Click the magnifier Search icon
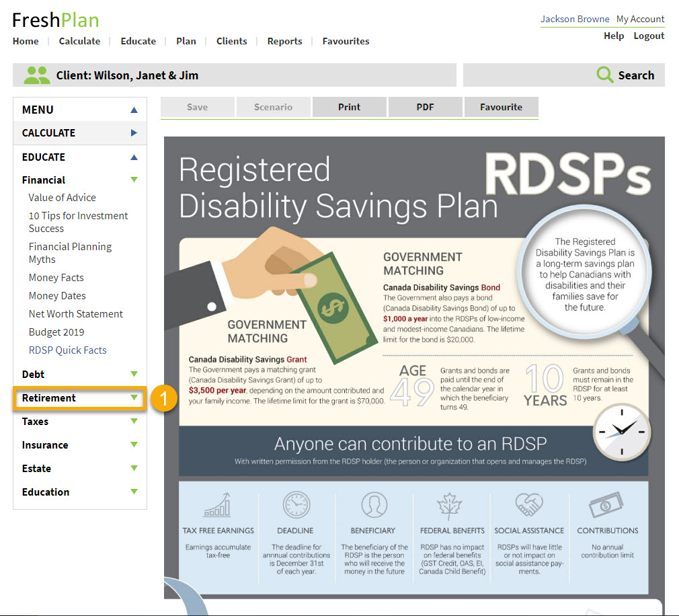679x616 pixels. pos(604,75)
